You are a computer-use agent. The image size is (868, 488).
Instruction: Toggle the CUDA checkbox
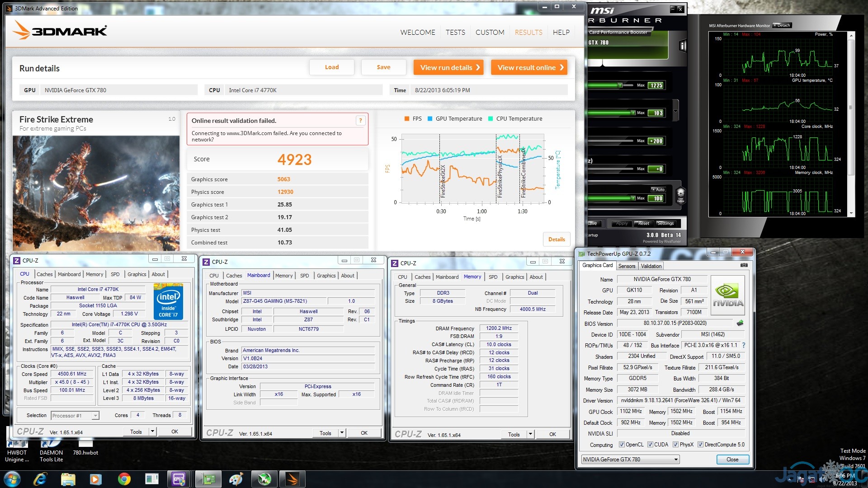click(x=650, y=445)
